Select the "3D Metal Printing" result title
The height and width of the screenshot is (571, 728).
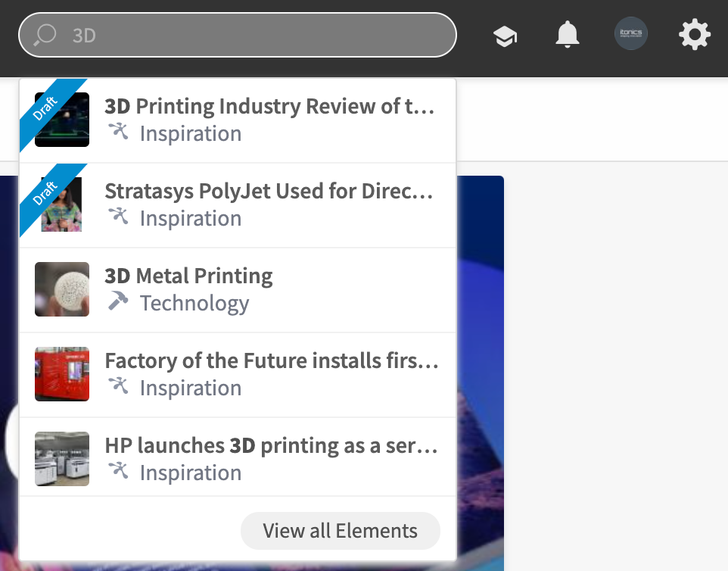click(188, 276)
